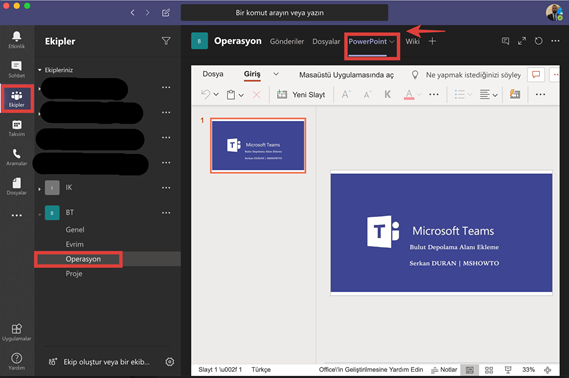Image resolution: width=569 pixels, height=378 pixels.
Task: Open the profile avatar menu
Action: point(554,12)
